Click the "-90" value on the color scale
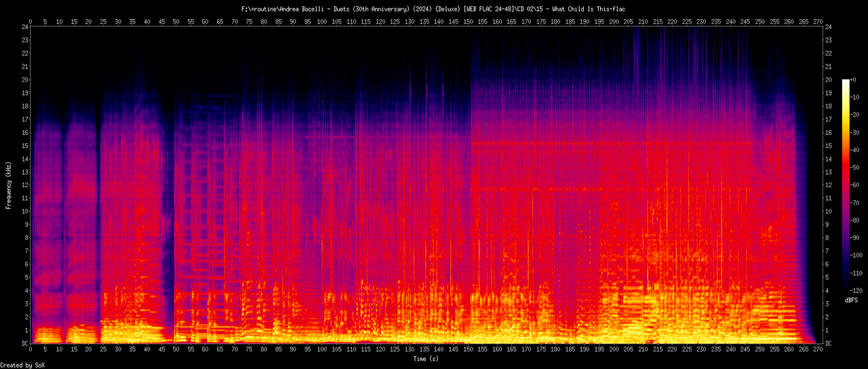The width and height of the screenshot is (868, 369). click(856, 237)
